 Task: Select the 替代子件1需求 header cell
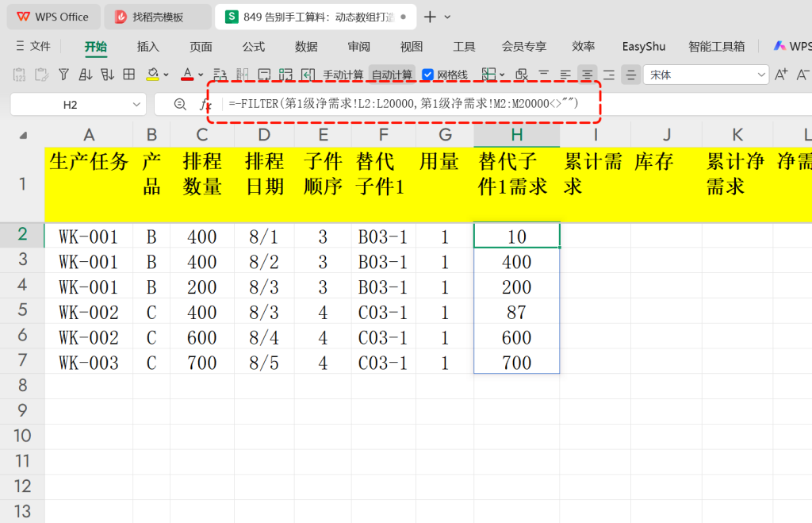516,185
